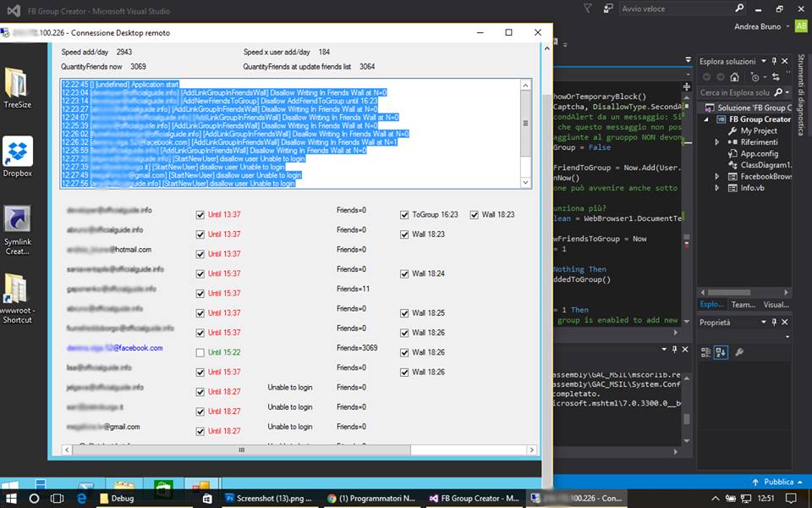Viewport: 812px width, 508px height.
Task: Open the TreeSize desktop icon
Action: (x=17, y=86)
